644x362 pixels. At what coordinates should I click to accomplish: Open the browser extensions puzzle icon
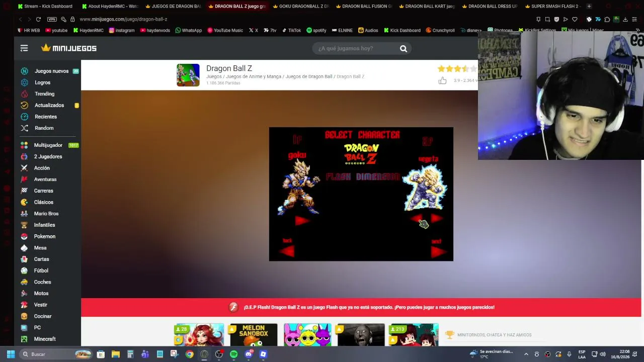click(x=607, y=19)
